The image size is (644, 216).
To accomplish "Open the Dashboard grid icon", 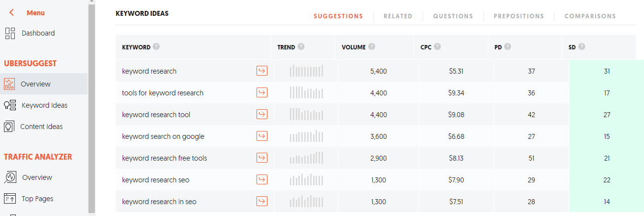I will point(10,33).
